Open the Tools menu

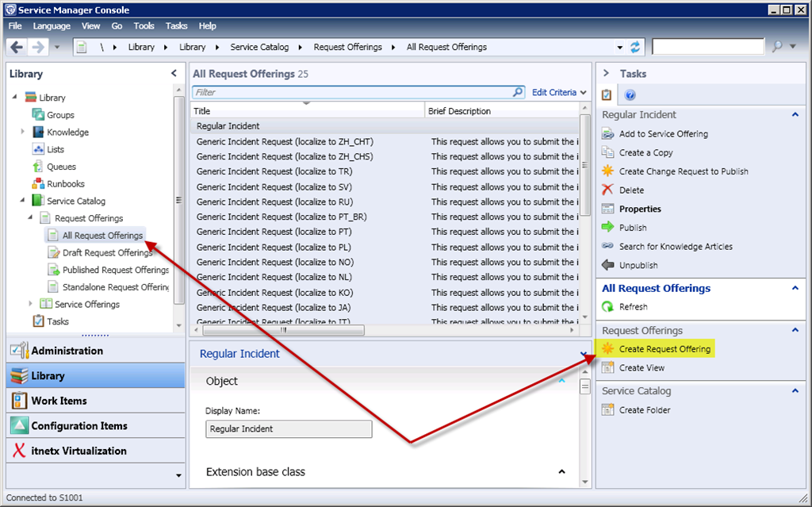tap(144, 26)
